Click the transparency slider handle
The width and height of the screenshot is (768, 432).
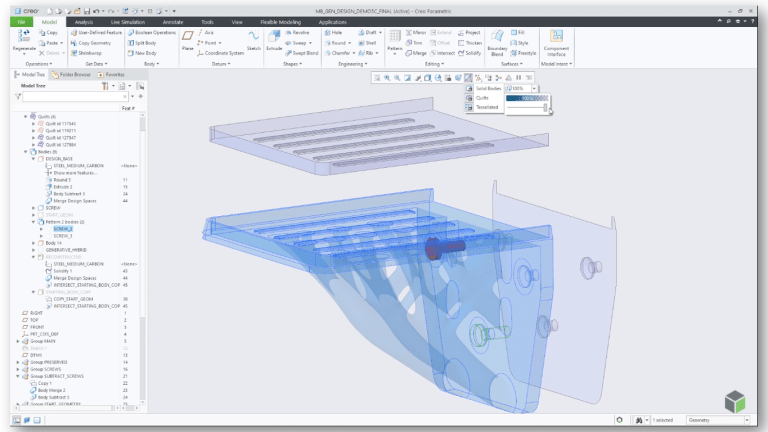pyautogui.click(x=546, y=108)
